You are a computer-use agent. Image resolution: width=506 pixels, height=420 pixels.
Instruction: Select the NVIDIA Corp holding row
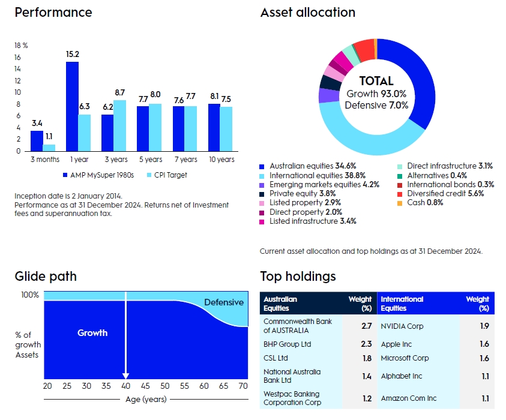436,326
